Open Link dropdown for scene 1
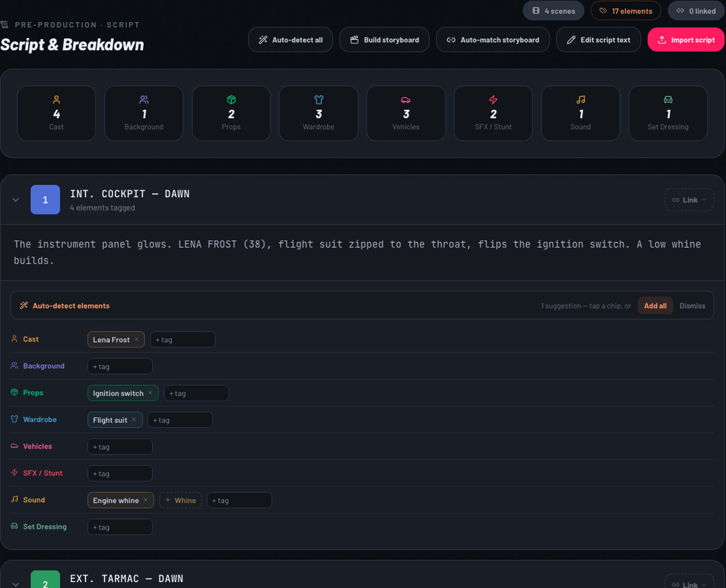The image size is (726, 588). [689, 200]
